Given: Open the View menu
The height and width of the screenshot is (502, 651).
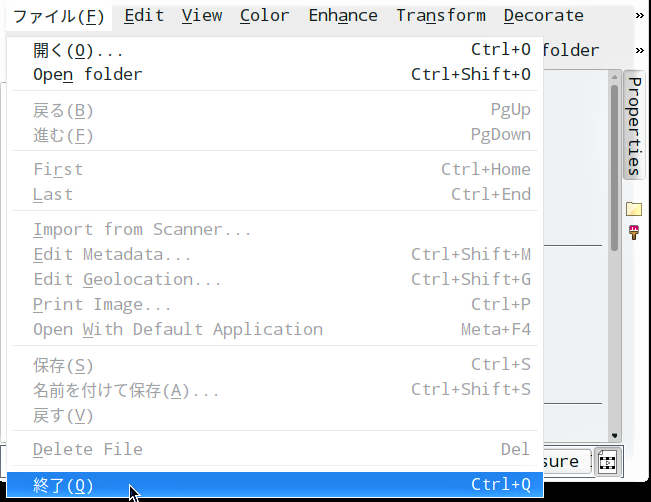Looking at the screenshot, I should pos(202,16).
